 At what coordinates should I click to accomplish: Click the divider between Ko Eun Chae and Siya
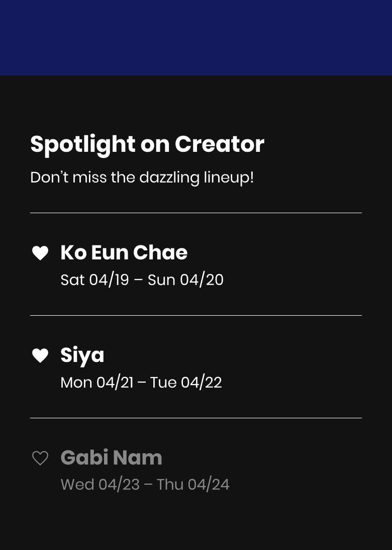coord(196,315)
